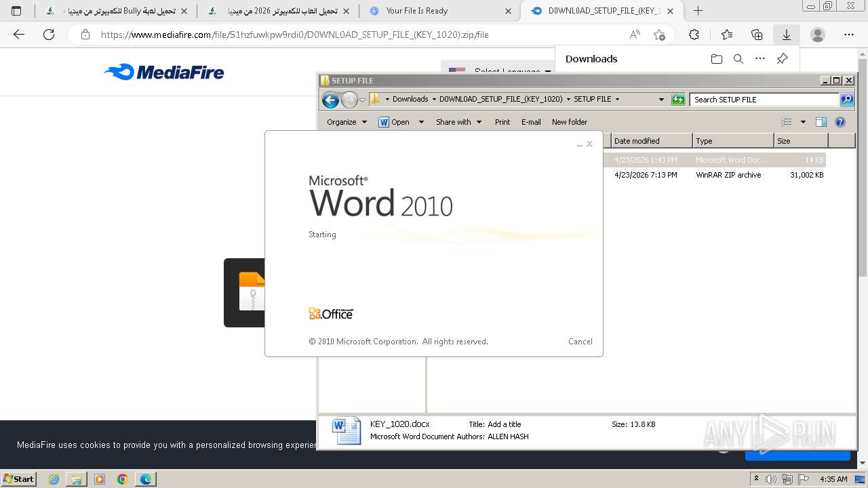Refresh the SETUP FILE folder view
868x488 pixels.
[x=678, y=100]
